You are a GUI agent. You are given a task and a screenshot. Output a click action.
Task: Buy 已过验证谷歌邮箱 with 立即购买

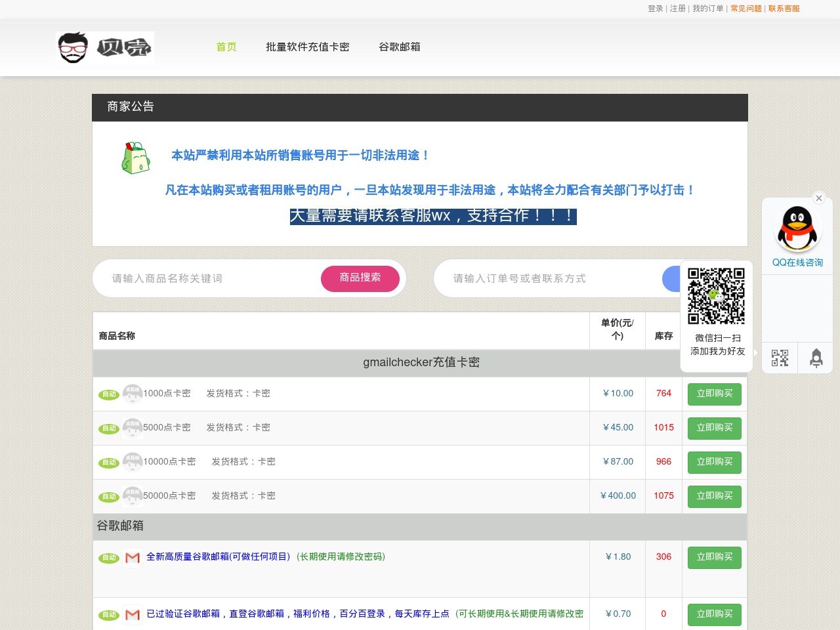coord(715,614)
